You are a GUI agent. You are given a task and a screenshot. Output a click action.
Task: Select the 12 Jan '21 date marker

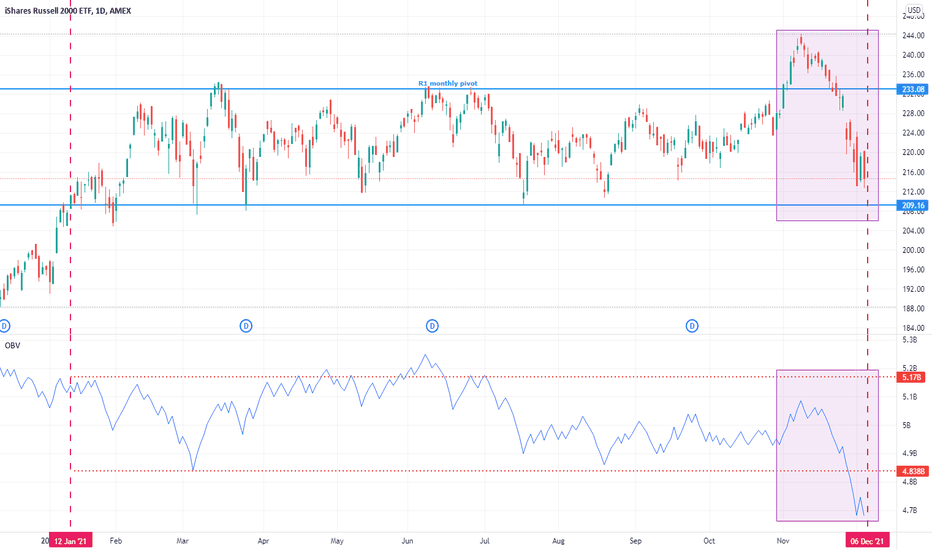click(x=70, y=541)
